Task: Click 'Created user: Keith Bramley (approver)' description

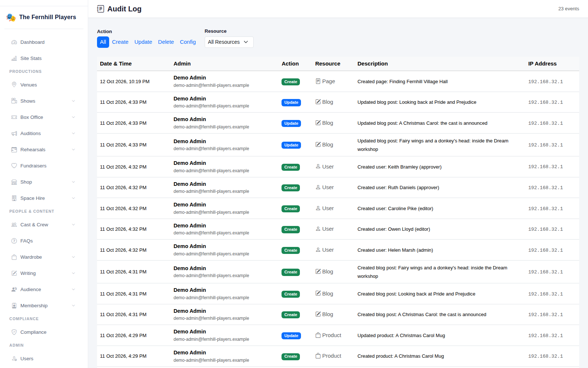Action: coord(399,167)
